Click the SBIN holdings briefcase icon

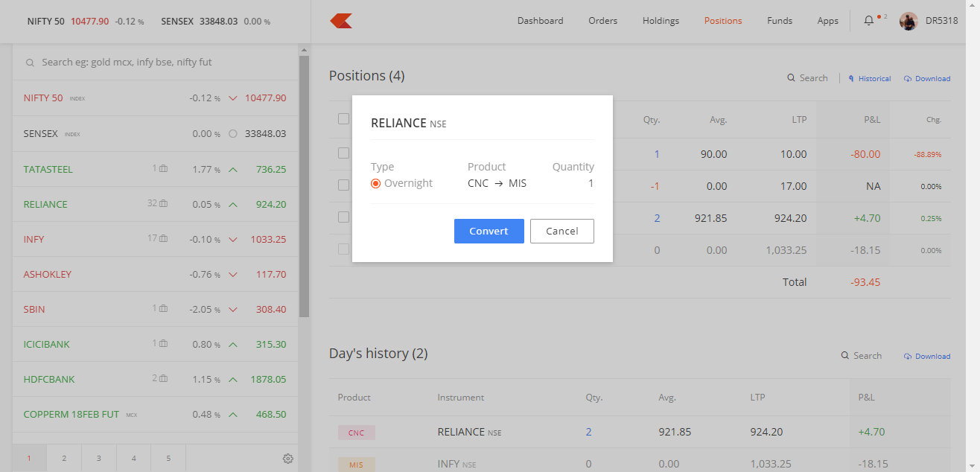(x=163, y=309)
